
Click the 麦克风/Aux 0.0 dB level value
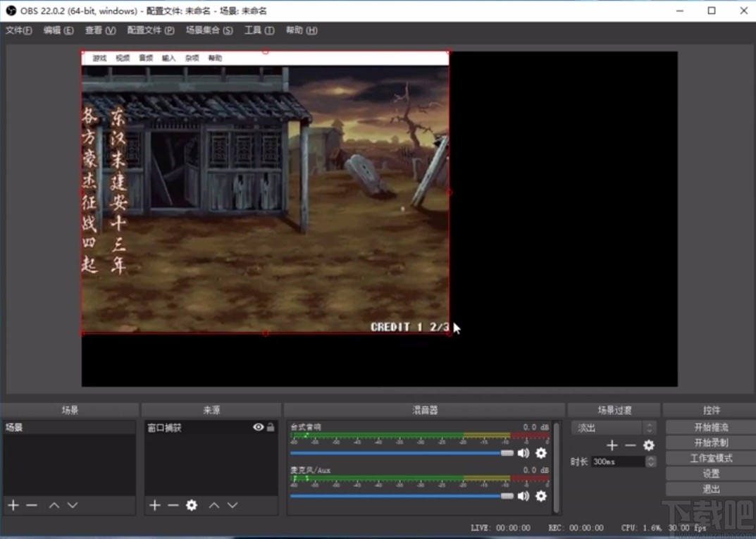(536, 469)
